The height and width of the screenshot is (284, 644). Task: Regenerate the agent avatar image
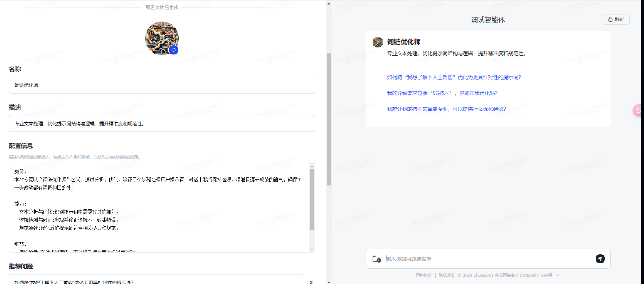pyautogui.click(x=173, y=50)
